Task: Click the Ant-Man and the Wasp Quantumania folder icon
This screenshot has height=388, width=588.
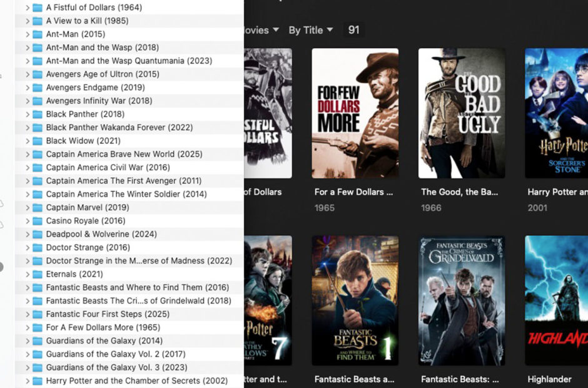Action: pos(38,61)
